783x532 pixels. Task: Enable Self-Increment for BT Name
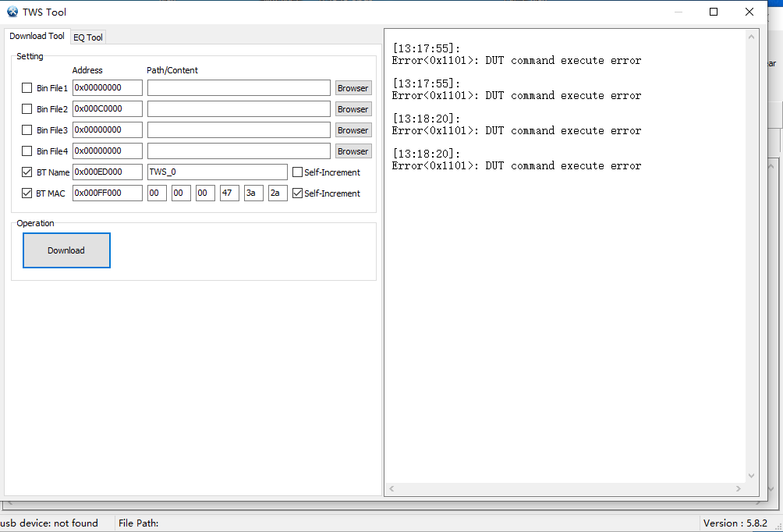pyautogui.click(x=297, y=172)
